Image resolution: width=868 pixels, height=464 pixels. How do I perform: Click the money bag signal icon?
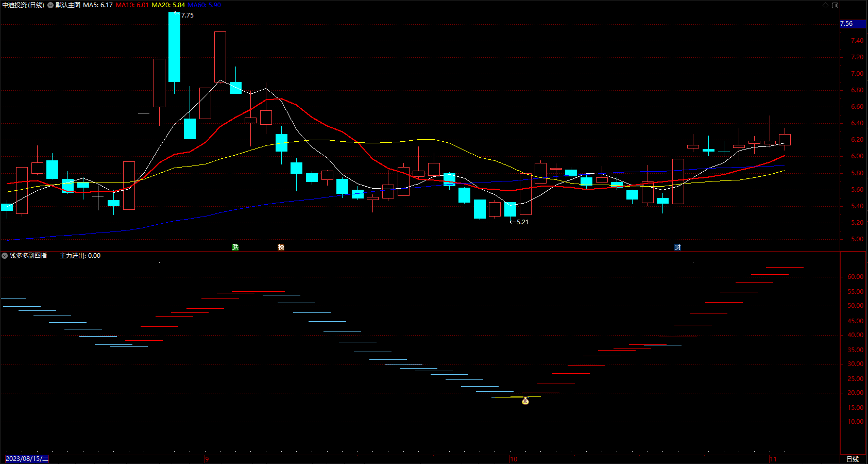(x=525, y=401)
